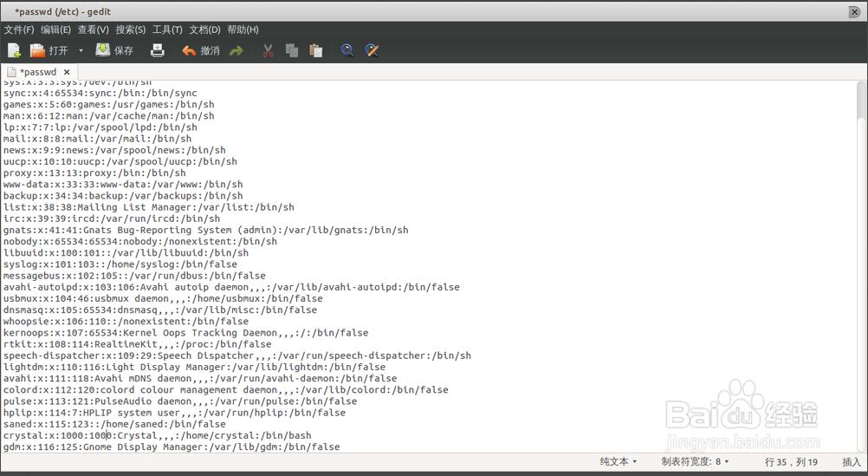Open the 编辑(E) menu
868x476 pixels.
click(x=56, y=30)
